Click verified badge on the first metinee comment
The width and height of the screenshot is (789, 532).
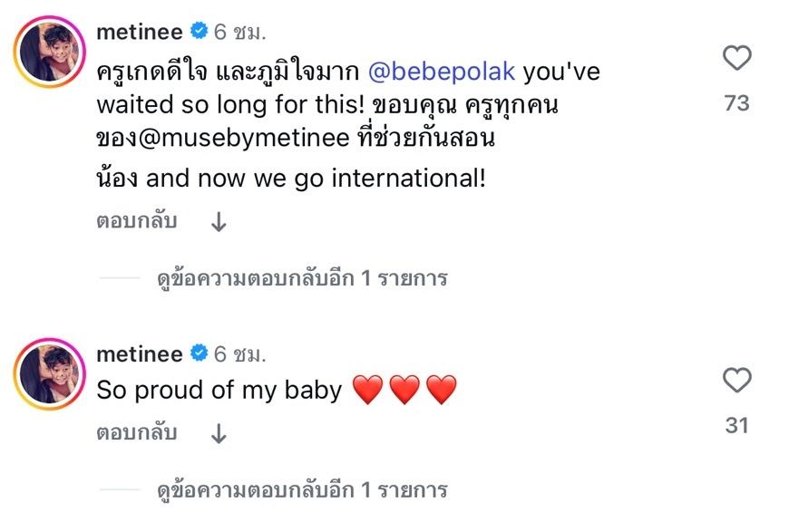[x=199, y=33]
